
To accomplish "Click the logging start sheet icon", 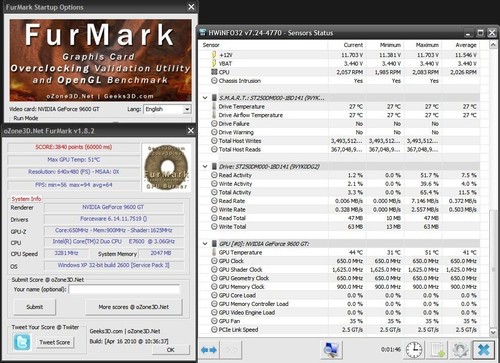I will coord(437,350).
